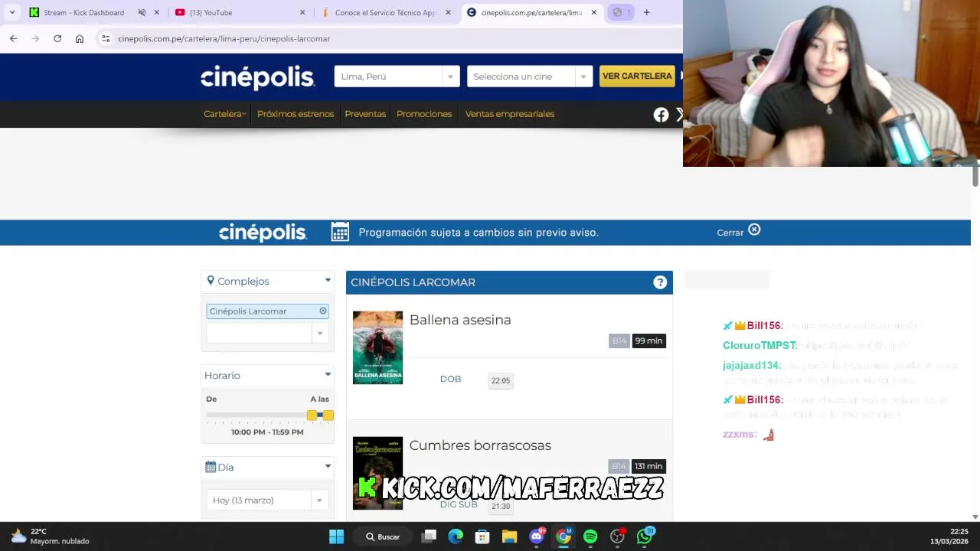
Task: Click the Cumbres borrascosas poster thumbnail
Action: click(x=377, y=473)
